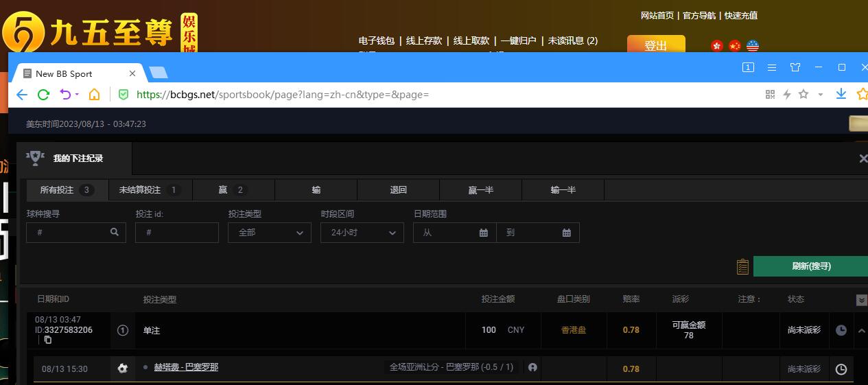Click the window count icon showing 1

[749, 67]
